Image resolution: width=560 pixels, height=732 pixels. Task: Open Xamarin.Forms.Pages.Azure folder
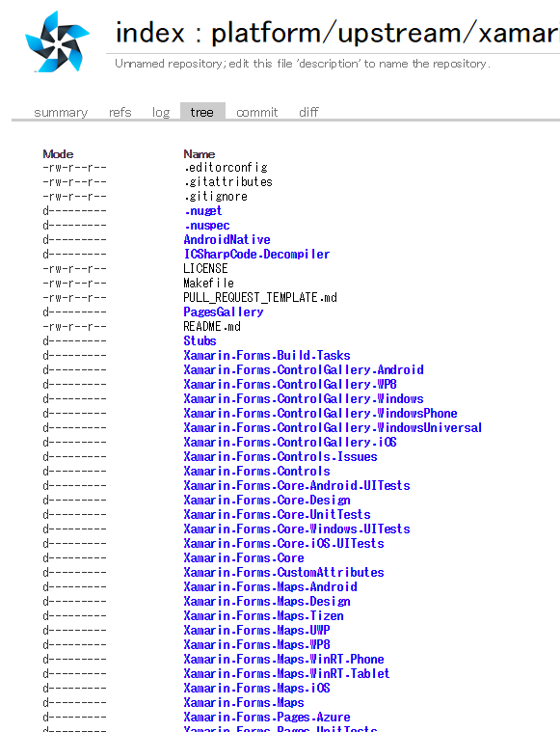(267, 718)
